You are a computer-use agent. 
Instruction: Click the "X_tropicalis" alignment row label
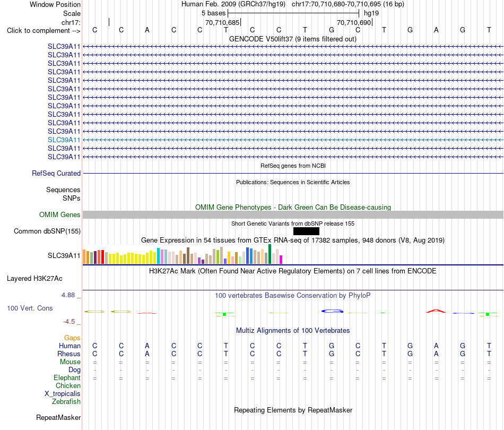tap(63, 394)
